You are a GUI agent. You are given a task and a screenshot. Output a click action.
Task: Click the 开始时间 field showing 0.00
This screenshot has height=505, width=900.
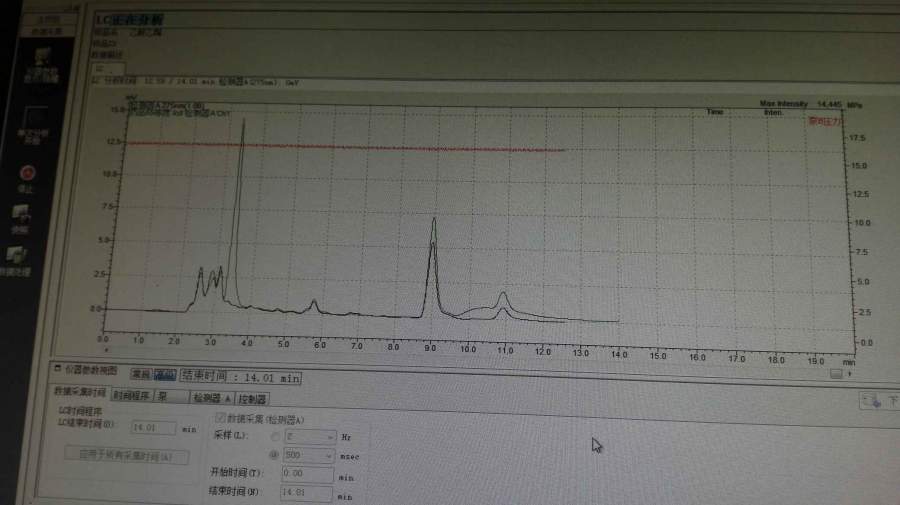tap(307, 474)
